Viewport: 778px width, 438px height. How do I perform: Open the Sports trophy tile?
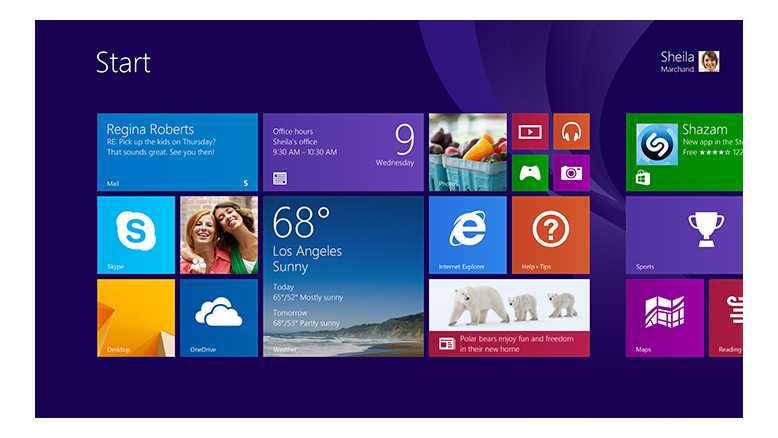click(x=684, y=235)
